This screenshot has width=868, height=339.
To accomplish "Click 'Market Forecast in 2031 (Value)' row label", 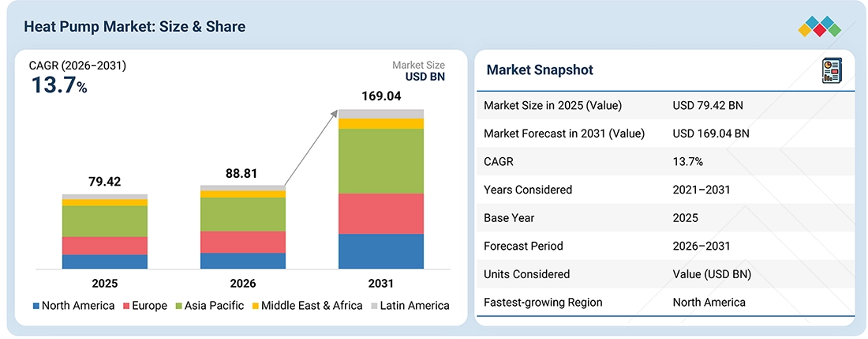I will pyautogui.click(x=564, y=134).
